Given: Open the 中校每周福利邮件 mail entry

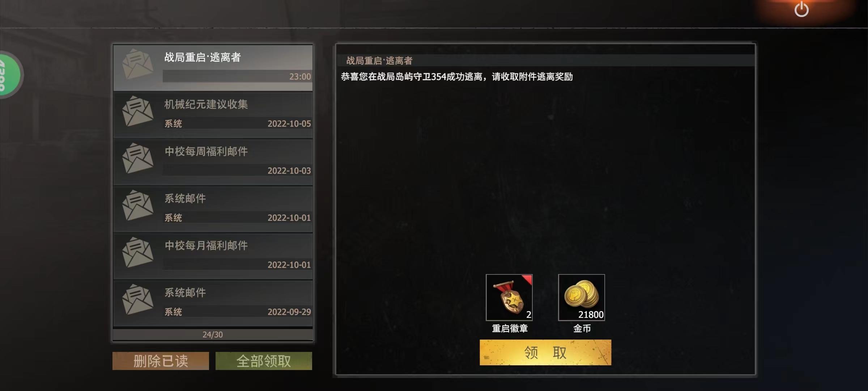Looking at the screenshot, I should (x=213, y=162).
